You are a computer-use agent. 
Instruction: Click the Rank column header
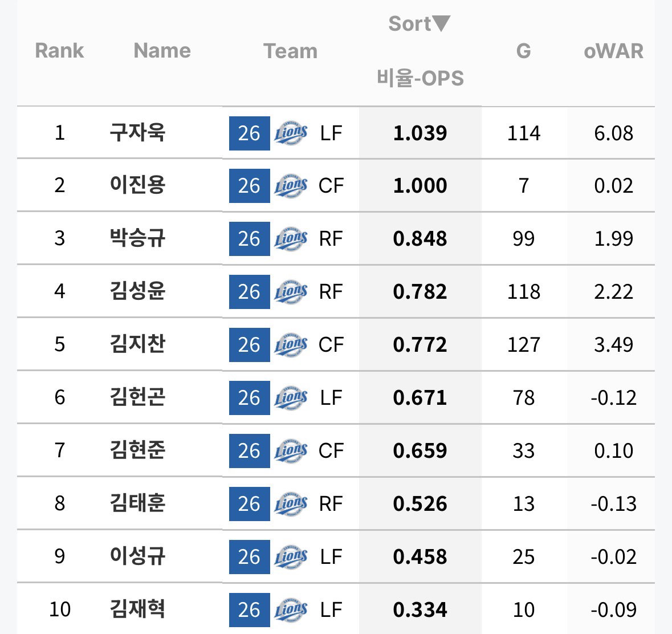tap(59, 51)
